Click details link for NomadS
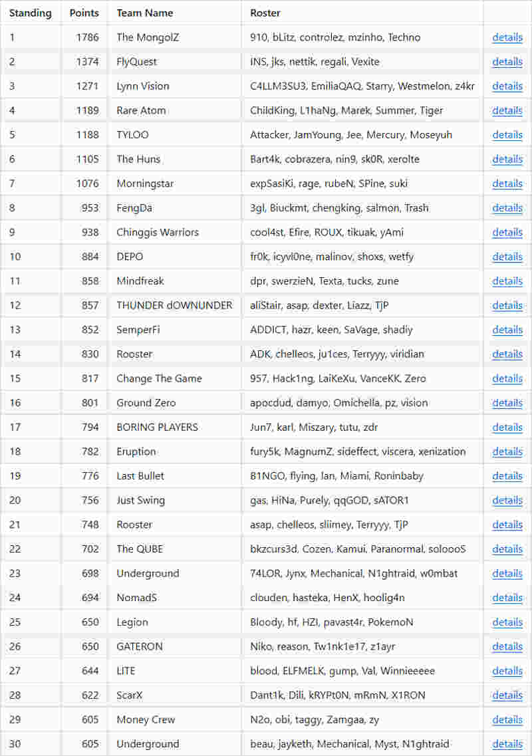Screen dimensions: 532x756 [507, 598]
